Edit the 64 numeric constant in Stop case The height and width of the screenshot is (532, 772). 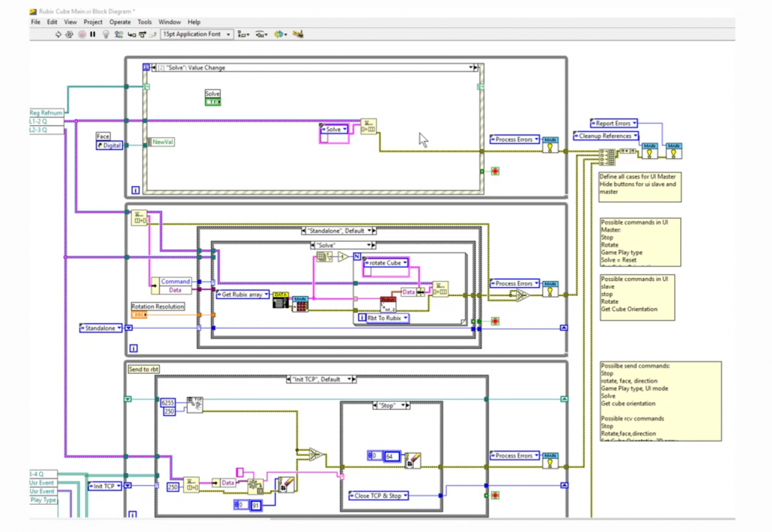point(391,456)
